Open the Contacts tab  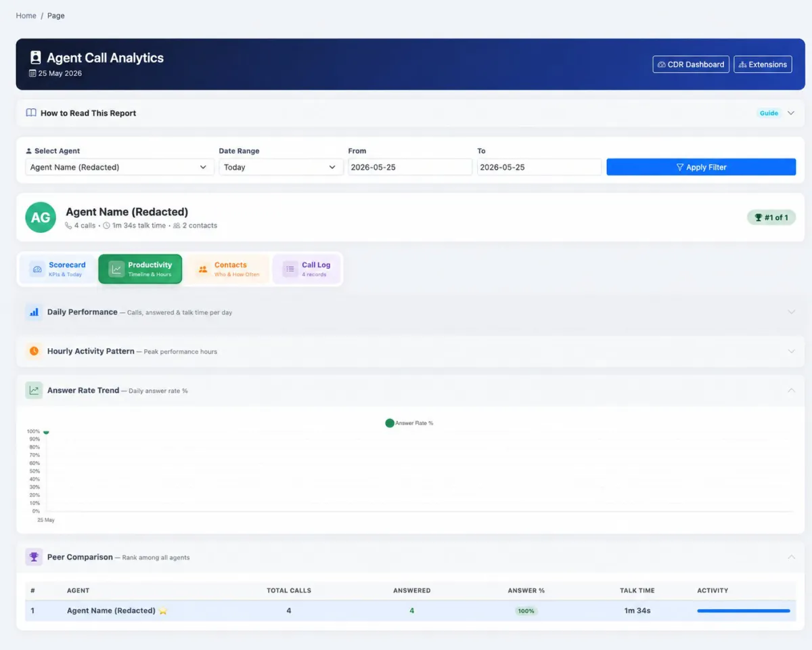click(x=227, y=269)
